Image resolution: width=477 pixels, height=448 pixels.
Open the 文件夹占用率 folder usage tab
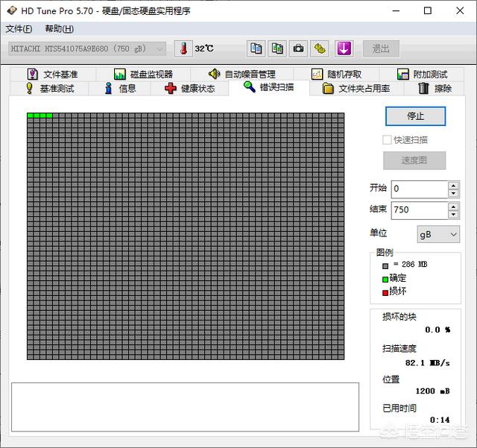pos(356,89)
